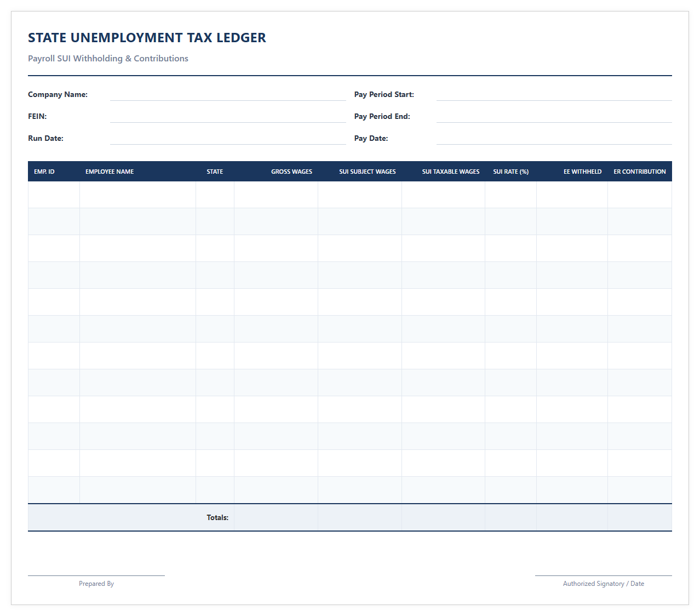Click the 'Company Name:' label
Screen dimensions: 700x616
click(58, 94)
